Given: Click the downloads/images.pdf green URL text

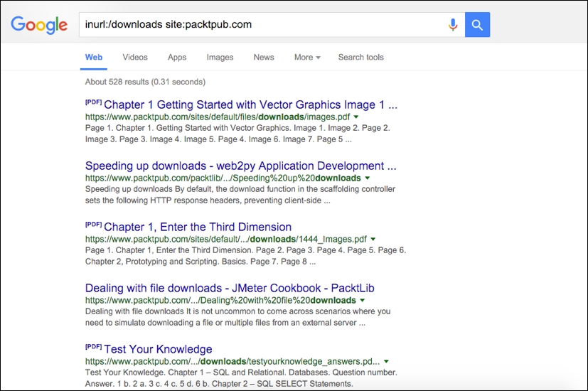Looking at the screenshot, I should point(218,117).
